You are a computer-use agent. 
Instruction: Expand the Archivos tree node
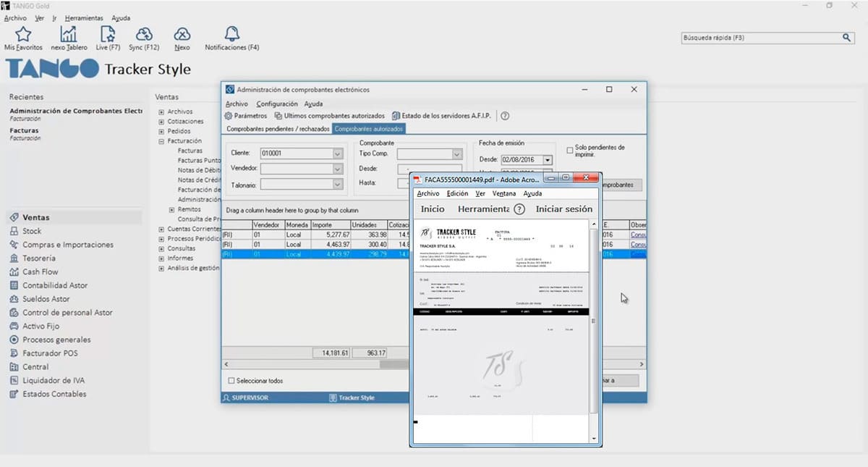(161, 112)
